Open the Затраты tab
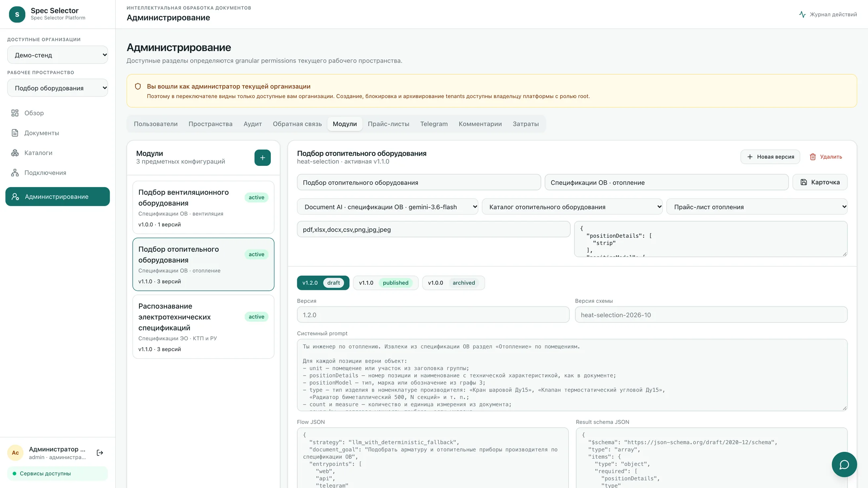Image resolution: width=868 pixels, height=488 pixels. click(x=525, y=124)
